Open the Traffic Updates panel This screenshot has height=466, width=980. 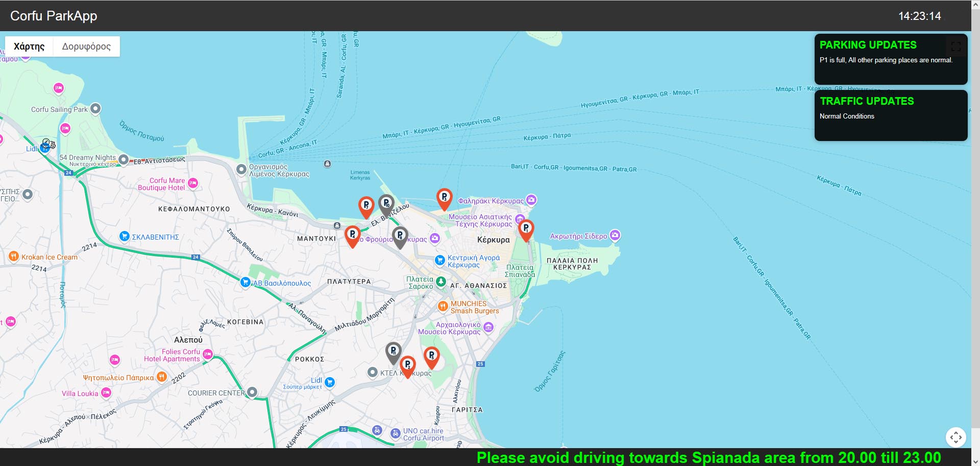click(x=891, y=115)
